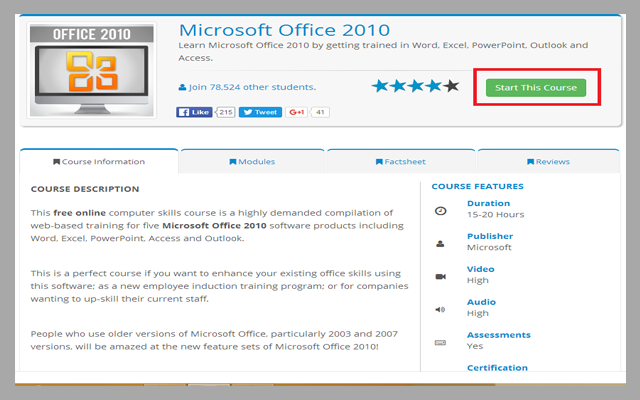This screenshot has height=400, width=640.
Task: Click the first rating star
Action: tap(380, 86)
